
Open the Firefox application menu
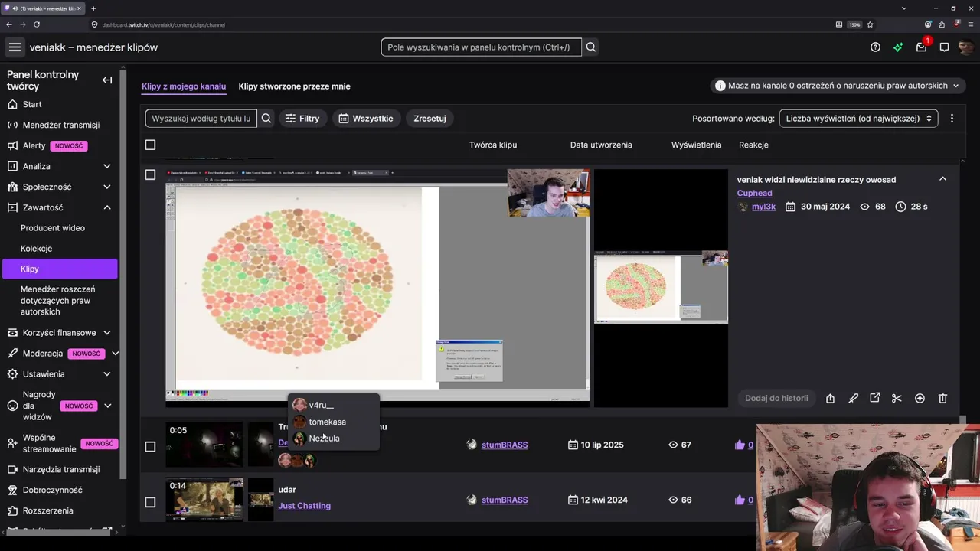pos(971,24)
